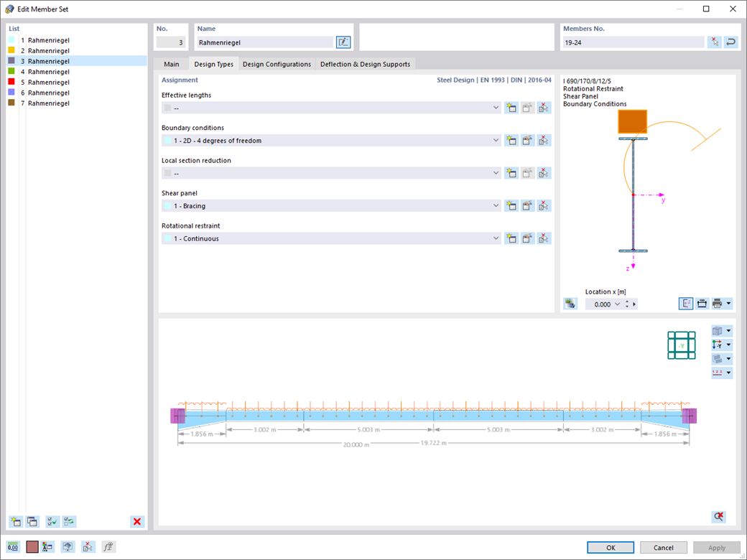The width and height of the screenshot is (747, 560).
Task: Create new member set in list
Action: (16, 521)
